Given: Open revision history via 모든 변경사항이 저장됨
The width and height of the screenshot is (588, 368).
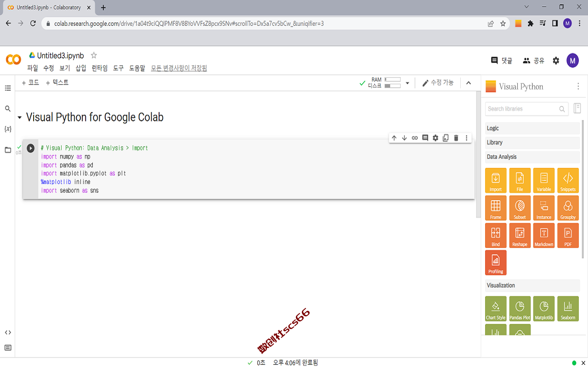Looking at the screenshot, I should pos(179,68).
